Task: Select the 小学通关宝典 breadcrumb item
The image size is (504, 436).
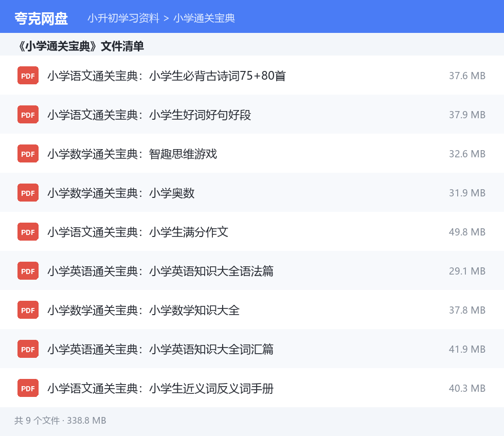Action: click(x=204, y=18)
